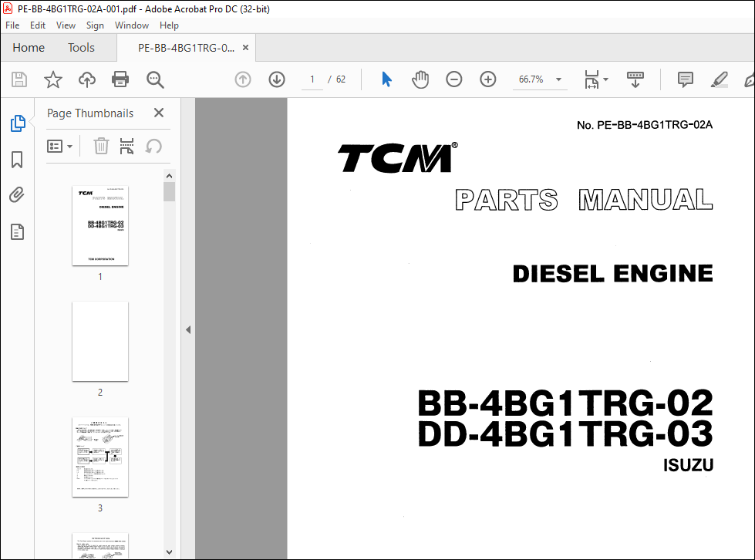Select the Highlight text pen
The image size is (755, 560).
[x=719, y=79]
